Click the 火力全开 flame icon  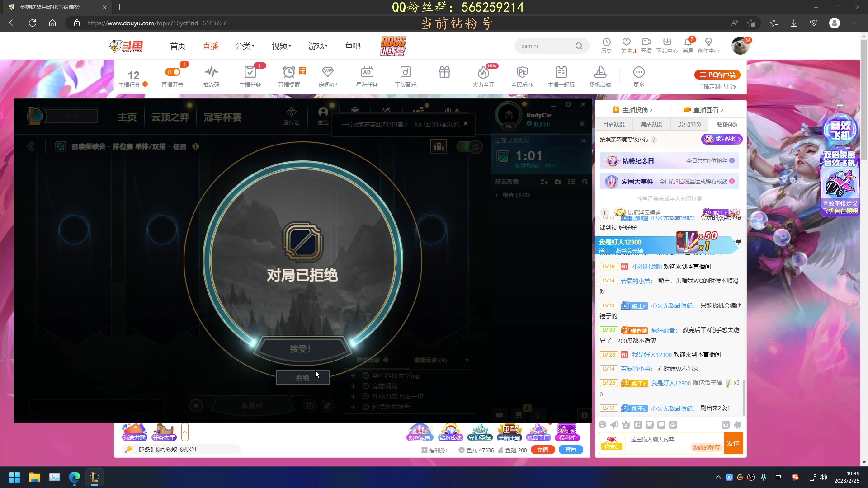point(483,72)
